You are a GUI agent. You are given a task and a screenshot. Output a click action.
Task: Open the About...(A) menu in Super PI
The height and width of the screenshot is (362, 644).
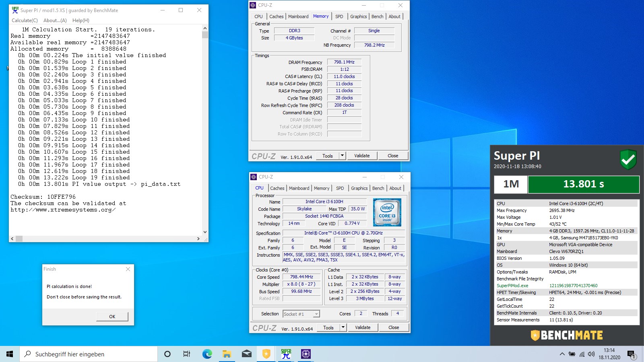(x=55, y=21)
